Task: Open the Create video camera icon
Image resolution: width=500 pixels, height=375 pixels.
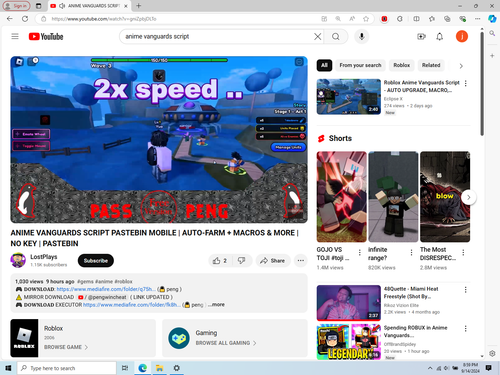Action: coord(421,36)
